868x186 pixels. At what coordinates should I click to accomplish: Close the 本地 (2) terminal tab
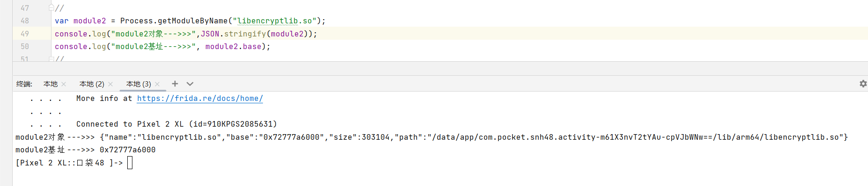(110, 84)
